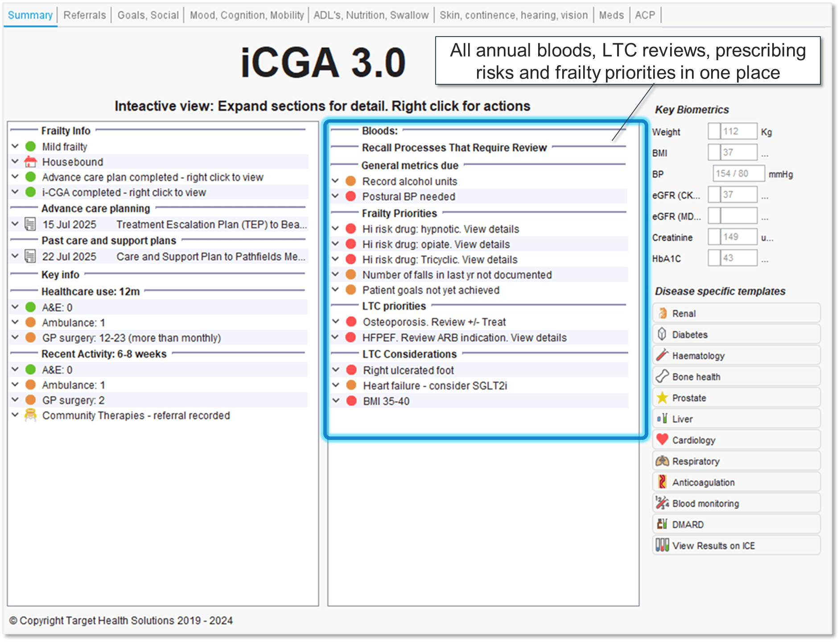Open the Diabetes template icon
Viewport: 840px width, 642px height.
pos(663,334)
